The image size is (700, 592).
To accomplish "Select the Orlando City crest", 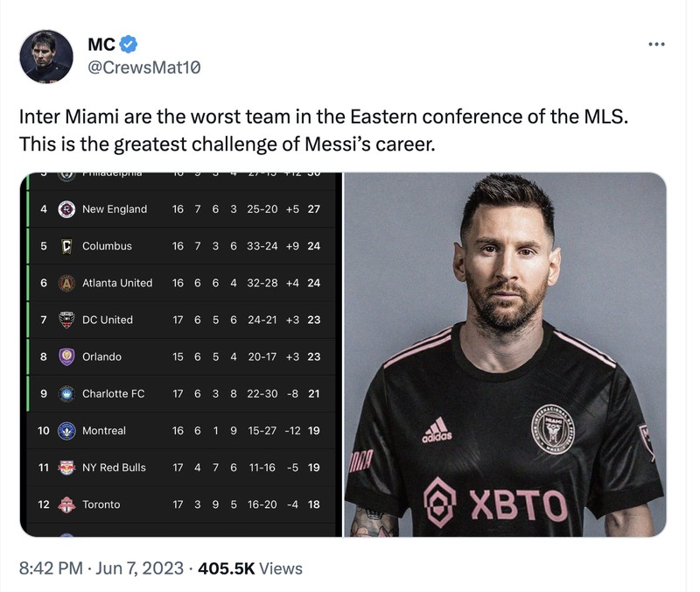I will (65, 356).
